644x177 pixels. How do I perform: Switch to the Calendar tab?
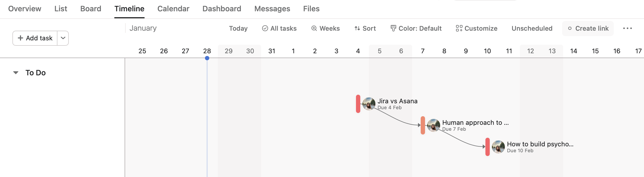point(173,9)
